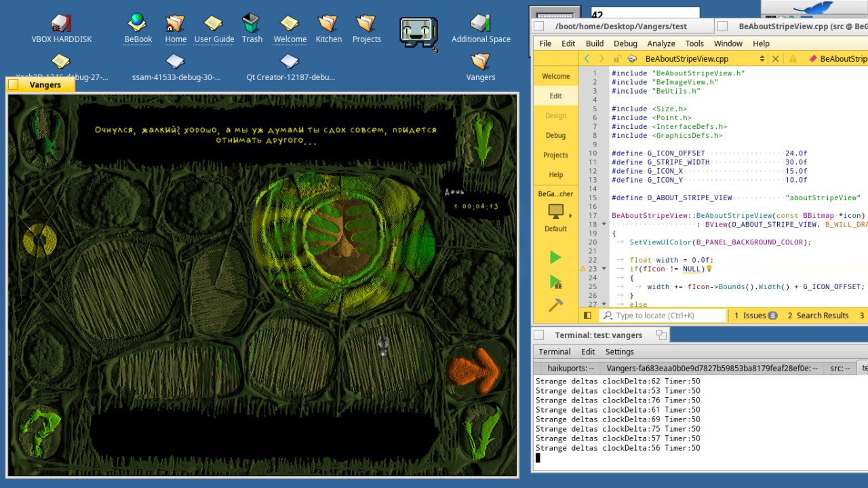
Task: Click the Build hammer icon in Qt Creator
Action: 555,305
